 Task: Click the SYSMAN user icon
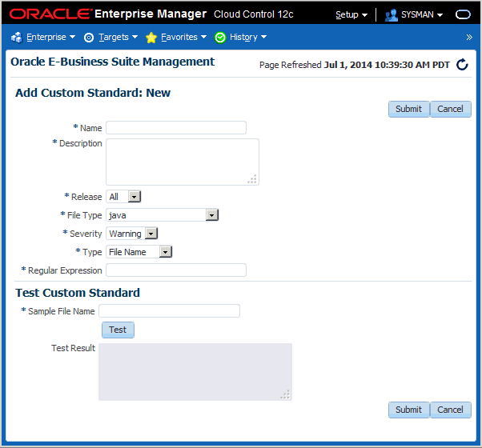point(392,14)
